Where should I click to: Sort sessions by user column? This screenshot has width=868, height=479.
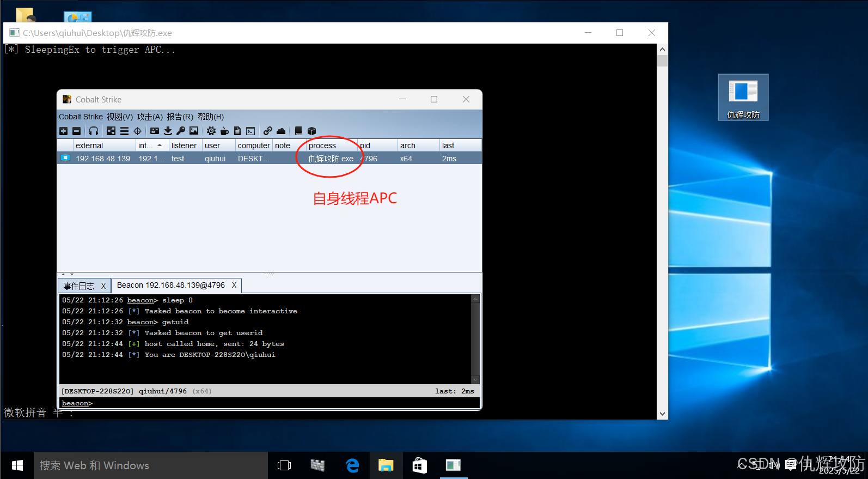(219, 145)
